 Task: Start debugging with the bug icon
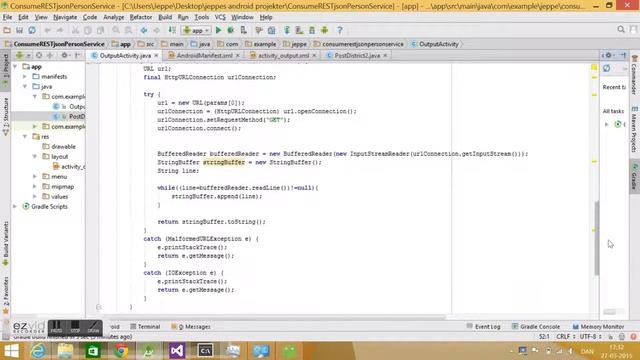(231, 30)
